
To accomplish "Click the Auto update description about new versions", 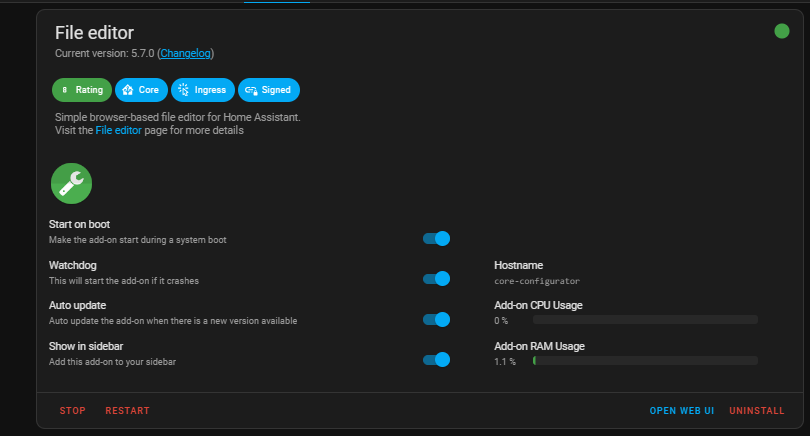I will point(173,321).
